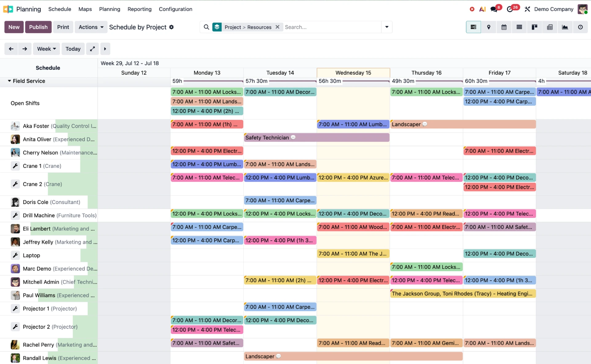Open the Reporting menu
591x364 pixels.
tap(139, 9)
